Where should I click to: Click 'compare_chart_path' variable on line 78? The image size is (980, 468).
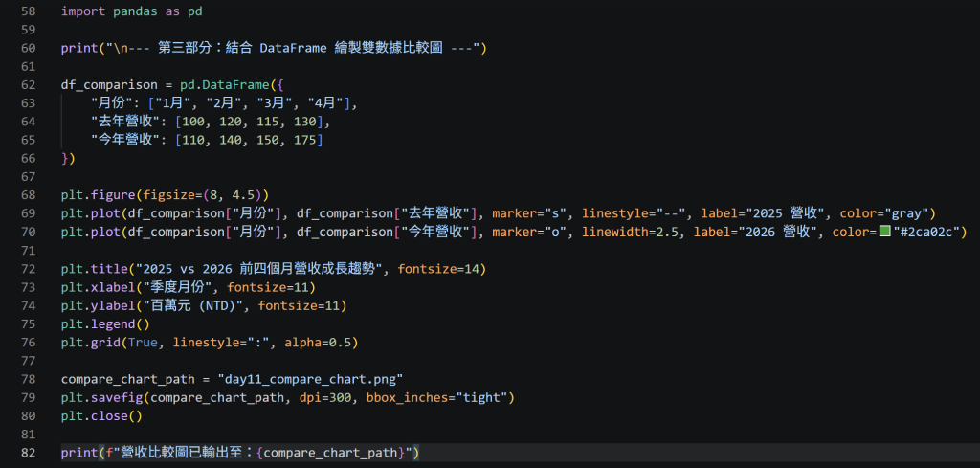tap(128, 379)
